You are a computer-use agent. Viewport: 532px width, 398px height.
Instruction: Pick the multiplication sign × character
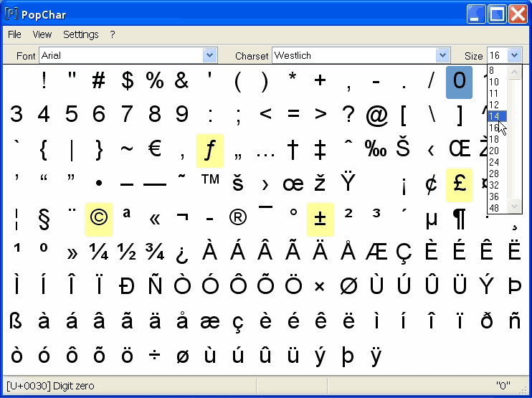[320, 287]
